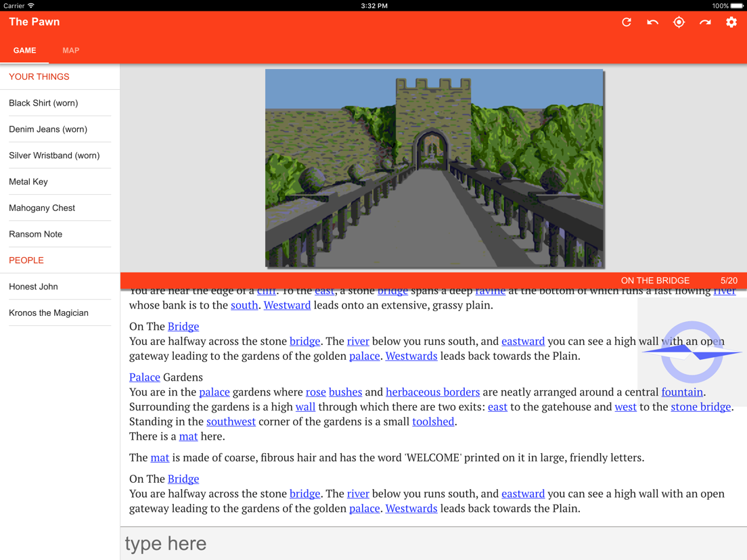Select Silver Wristband (worn) item
This screenshot has width=747, height=560.
[60, 156]
